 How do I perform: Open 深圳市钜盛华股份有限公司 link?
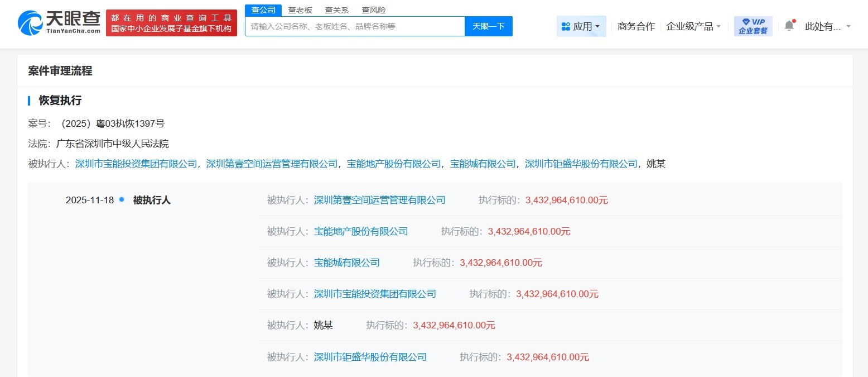coord(580,164)
